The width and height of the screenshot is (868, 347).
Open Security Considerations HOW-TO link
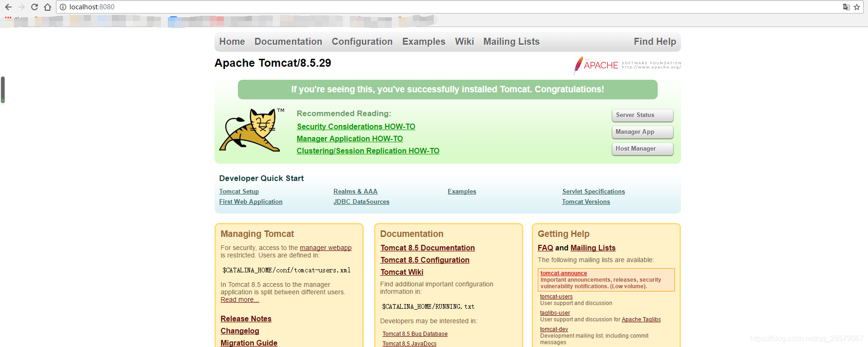[356, 127]
